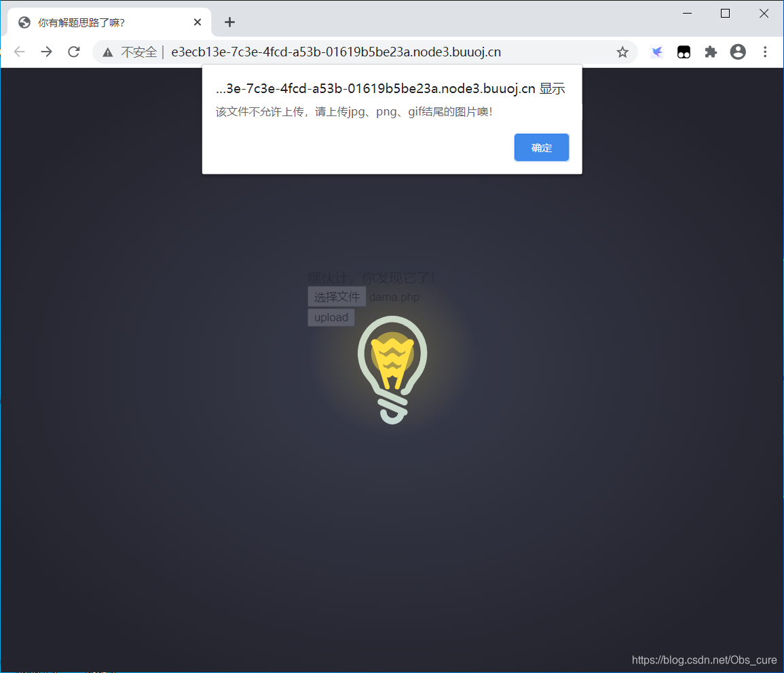Click the 选择文件 file chooser button

(337, 297)
